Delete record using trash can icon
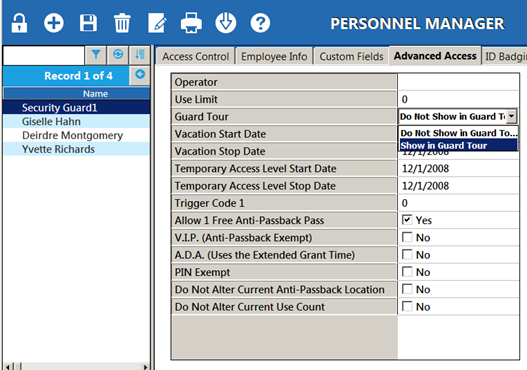 tap(122, 23)
